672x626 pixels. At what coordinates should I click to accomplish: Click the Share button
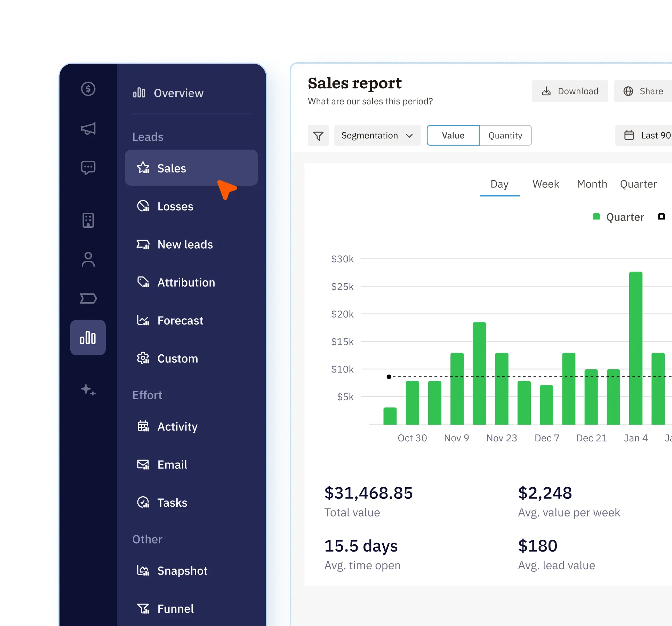(643, 91)
